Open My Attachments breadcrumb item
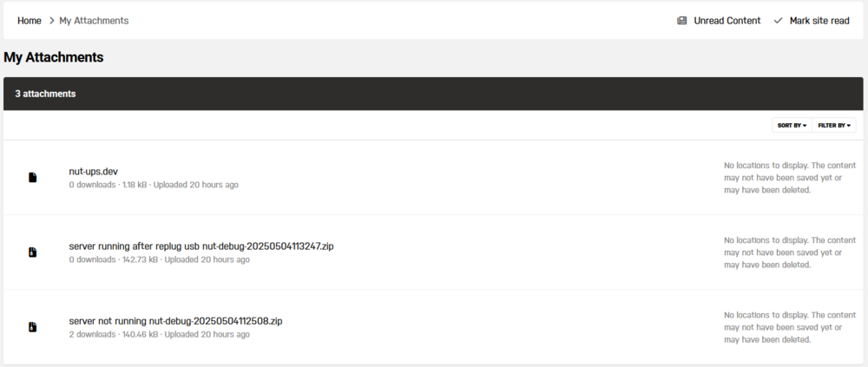Screen dimensions: 868x367 tap(94, 21)
